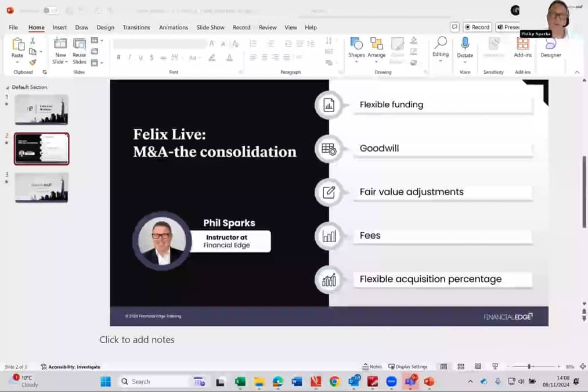Viewport: 588px width, 392px height.
Task: Switch to the Transitions tab
Action: tap(136, 27)
